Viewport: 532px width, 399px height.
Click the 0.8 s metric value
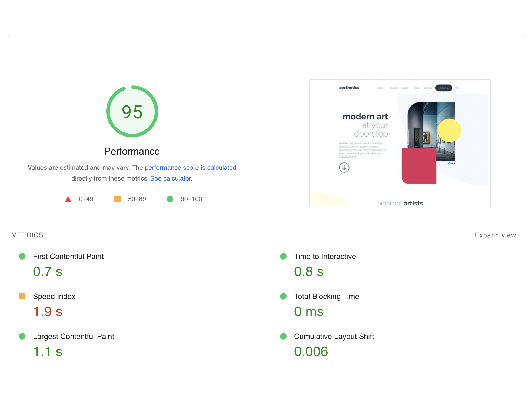(x=309, y=271)
